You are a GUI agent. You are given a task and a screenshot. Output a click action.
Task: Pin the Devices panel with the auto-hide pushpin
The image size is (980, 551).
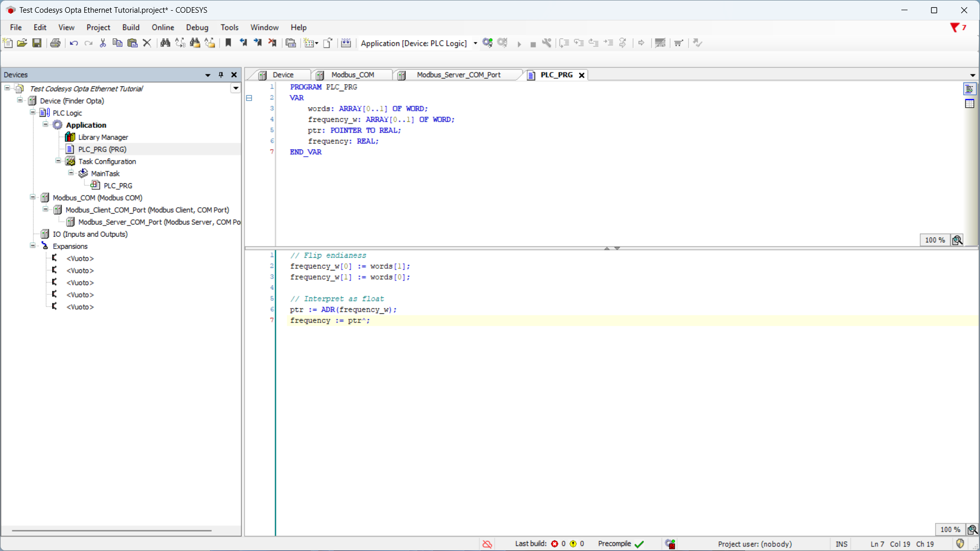point(221,75)
